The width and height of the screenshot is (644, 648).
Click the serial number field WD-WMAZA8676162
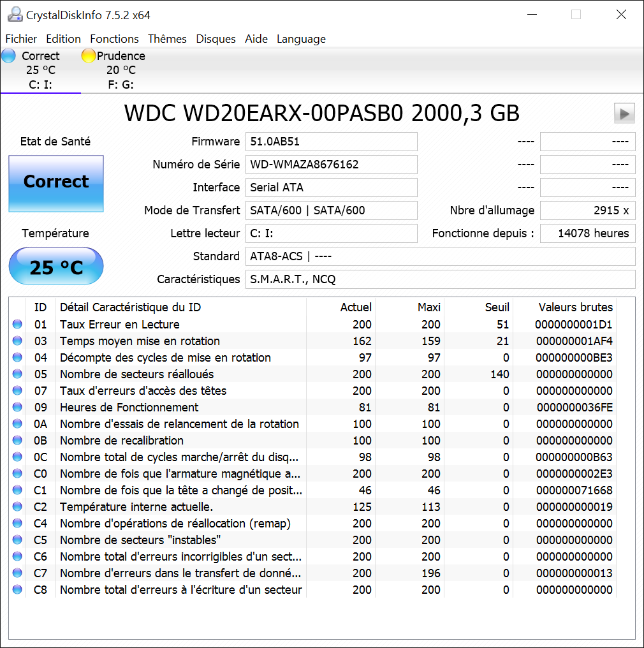332,165
